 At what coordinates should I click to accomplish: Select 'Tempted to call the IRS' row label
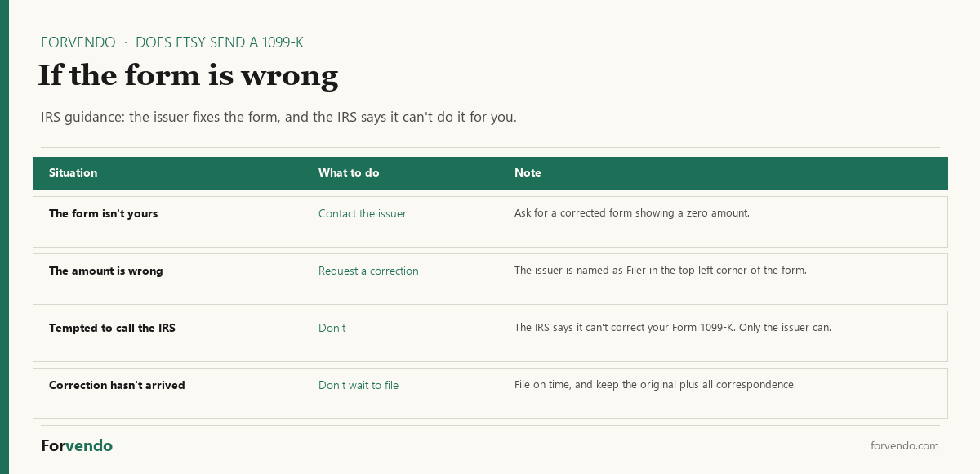coord(112,328)
